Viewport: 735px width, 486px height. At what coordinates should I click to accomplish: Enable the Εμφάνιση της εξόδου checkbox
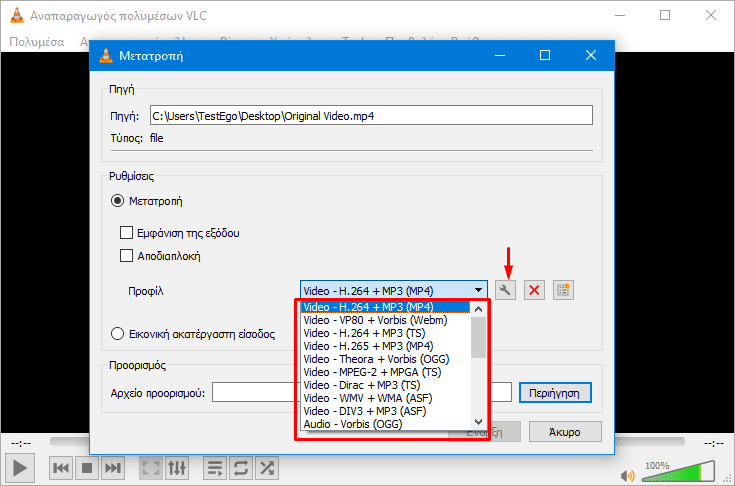126,233
